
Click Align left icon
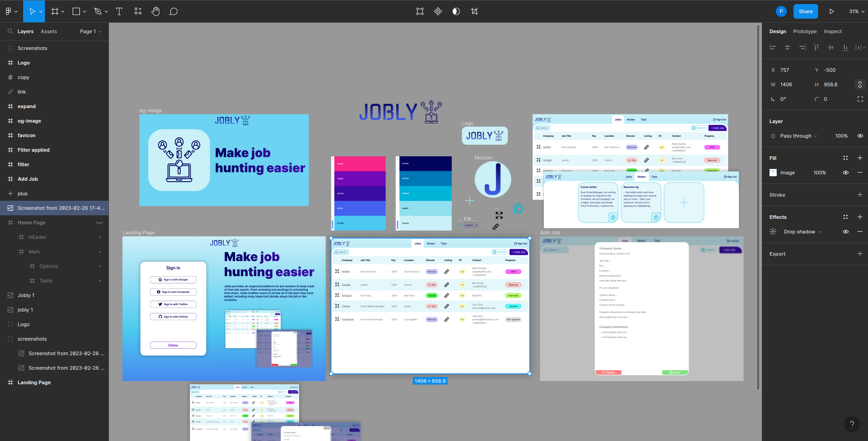tap(773, 48)
